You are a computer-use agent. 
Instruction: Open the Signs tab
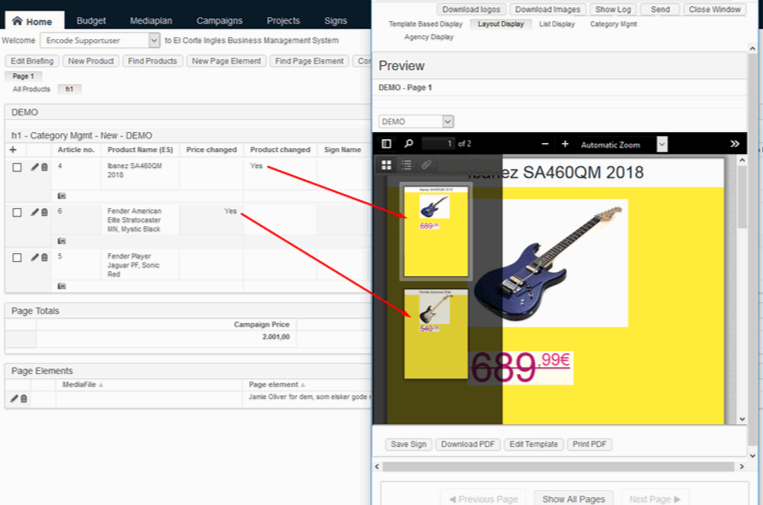point(336,20)
